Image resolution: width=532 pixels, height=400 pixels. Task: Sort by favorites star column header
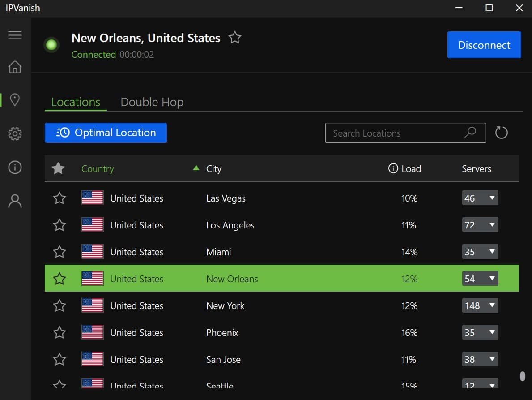coord(58,168)
